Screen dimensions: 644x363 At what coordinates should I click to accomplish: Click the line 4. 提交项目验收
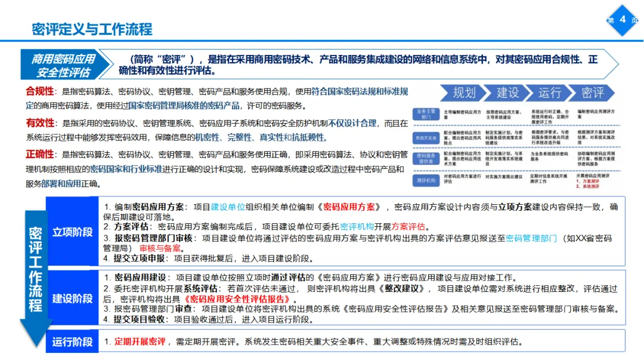(x=209, y=319)
